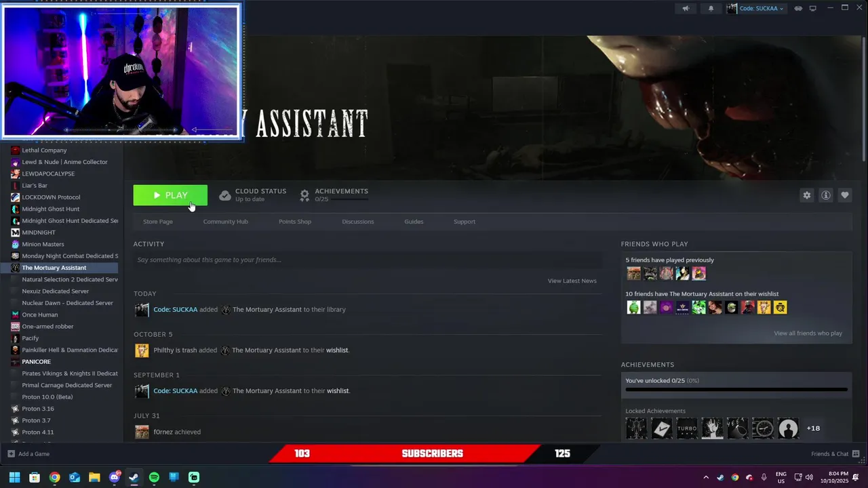Select One-armed robber in the library

[x=47, y=327]
